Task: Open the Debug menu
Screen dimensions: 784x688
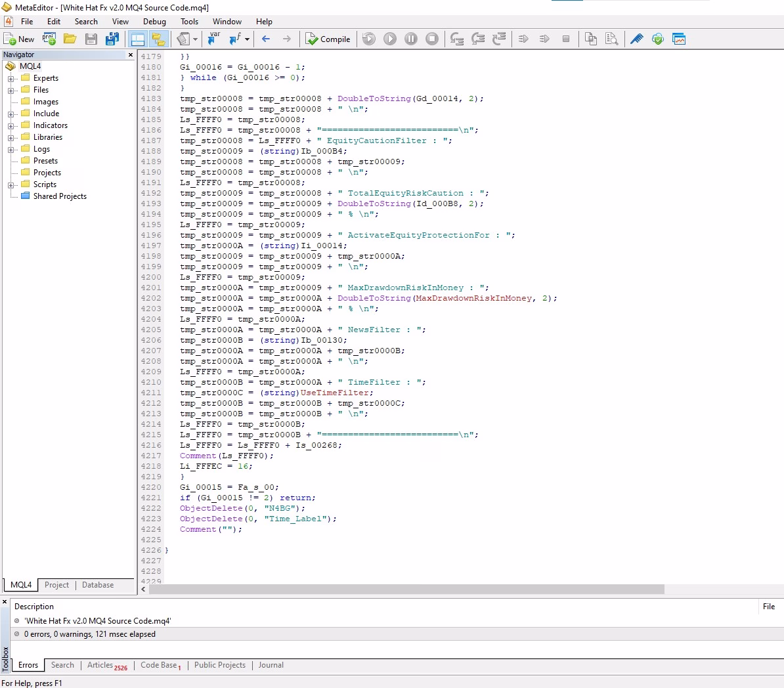Action: 154,22
